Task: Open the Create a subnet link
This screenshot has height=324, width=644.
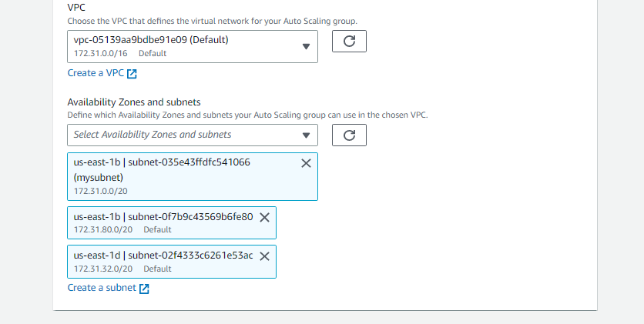Action: tap(102, 288)
